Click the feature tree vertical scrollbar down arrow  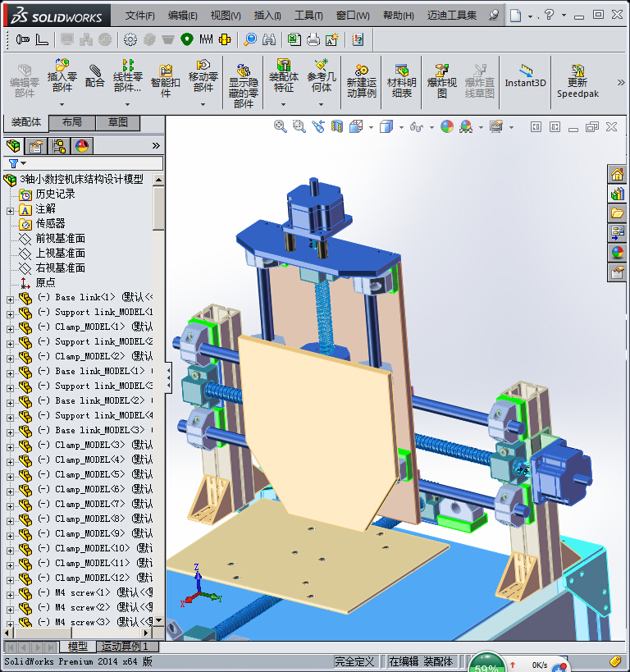coord(158,620)
